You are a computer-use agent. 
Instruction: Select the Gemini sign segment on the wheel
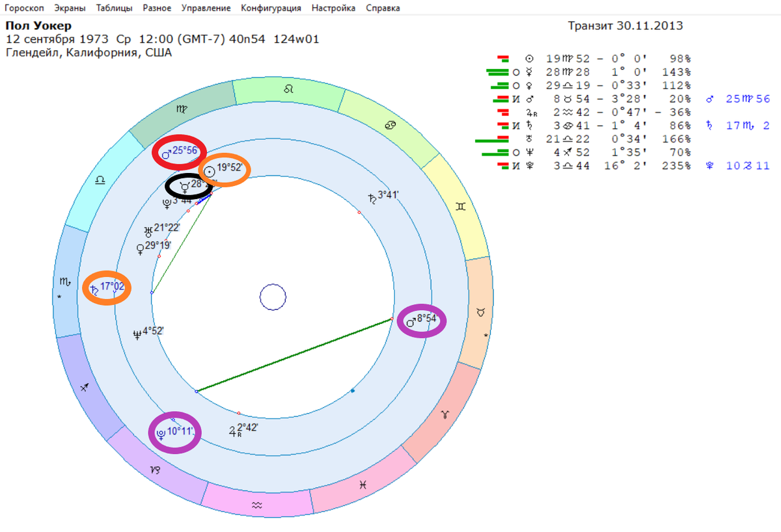click(x=459, y=206)
